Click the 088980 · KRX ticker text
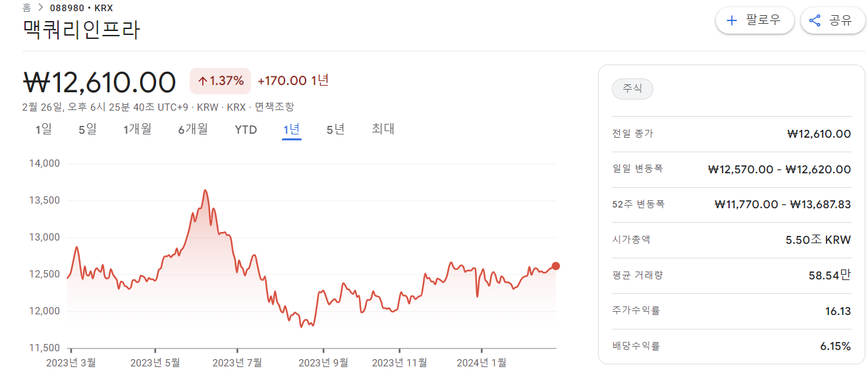The width and height of the screenshot is (868, 371). 82,8
